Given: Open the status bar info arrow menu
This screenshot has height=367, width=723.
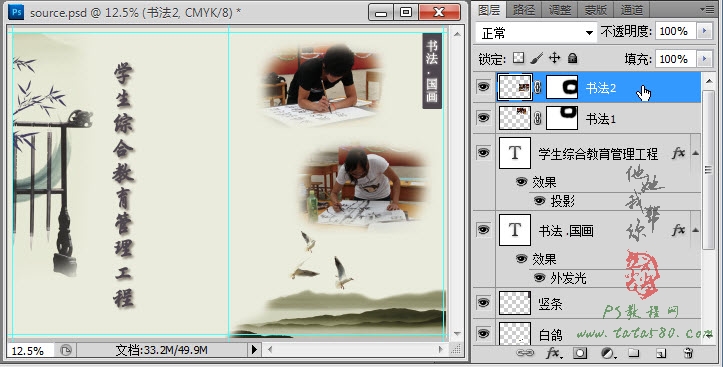Looking at the screenshot, I should pos(254,350).
